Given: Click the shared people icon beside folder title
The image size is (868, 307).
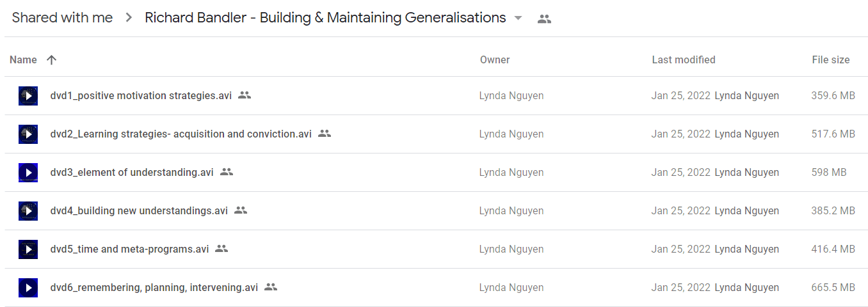Looking at the screenshot, I should (544, 19).
